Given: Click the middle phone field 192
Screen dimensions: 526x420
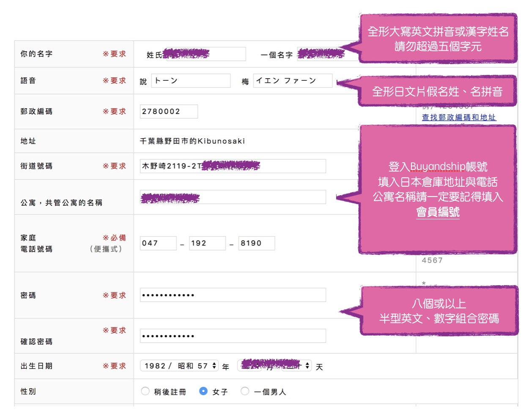Looking at the screenshot, I should click(207, 243).
